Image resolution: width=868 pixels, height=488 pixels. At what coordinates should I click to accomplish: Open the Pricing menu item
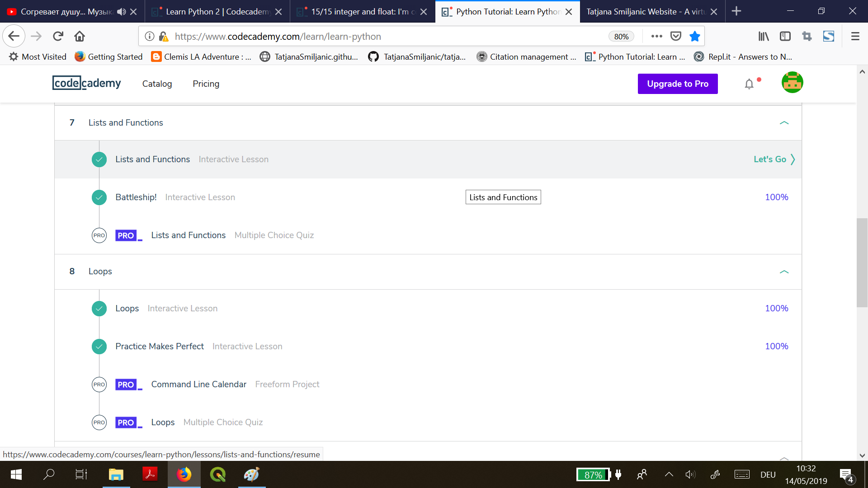coord(206,84)
